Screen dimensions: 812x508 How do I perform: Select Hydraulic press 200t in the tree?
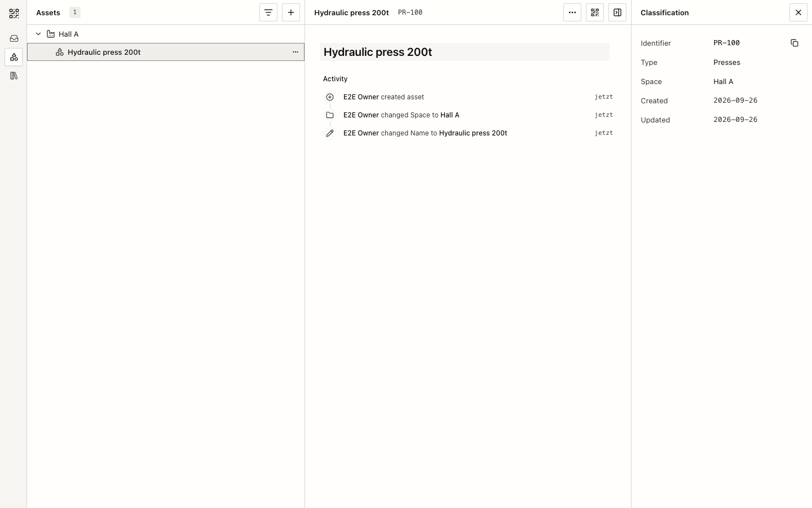(166, 52)
